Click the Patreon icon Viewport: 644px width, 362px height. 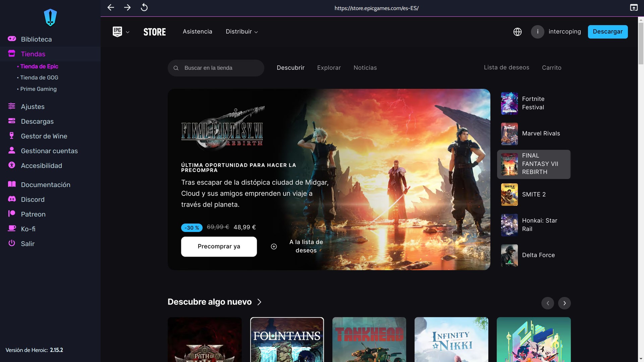point(12,214)
